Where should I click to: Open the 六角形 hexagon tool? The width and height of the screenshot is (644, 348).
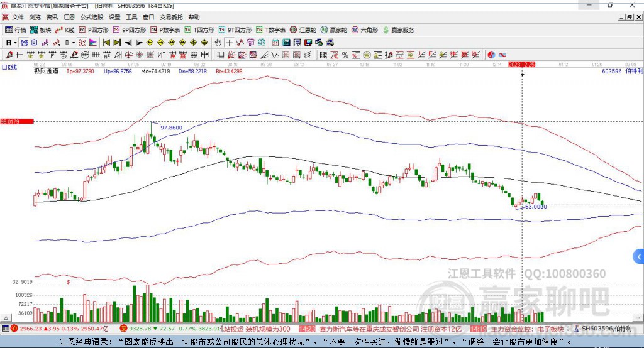(365, 30)
